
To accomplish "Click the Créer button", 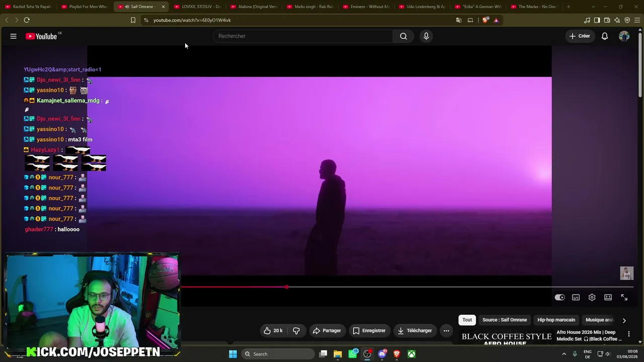I will [580, 36].
